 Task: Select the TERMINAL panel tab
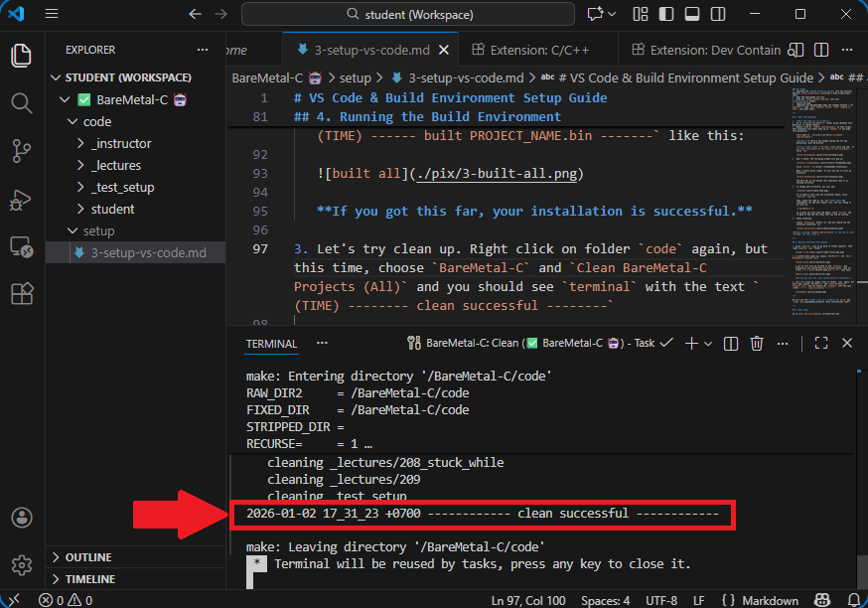(x=271, y=344)
